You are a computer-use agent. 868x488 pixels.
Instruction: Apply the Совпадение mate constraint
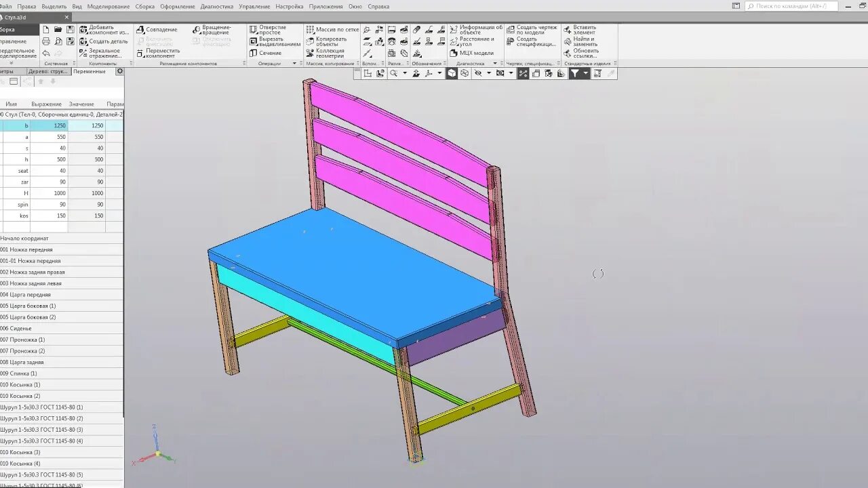pyautogui.click(x=157, y=30)
